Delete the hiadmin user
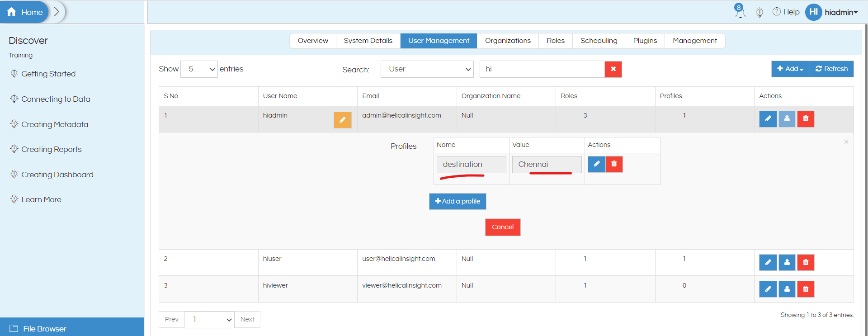The image size is (868, 336). pos(806,119)
